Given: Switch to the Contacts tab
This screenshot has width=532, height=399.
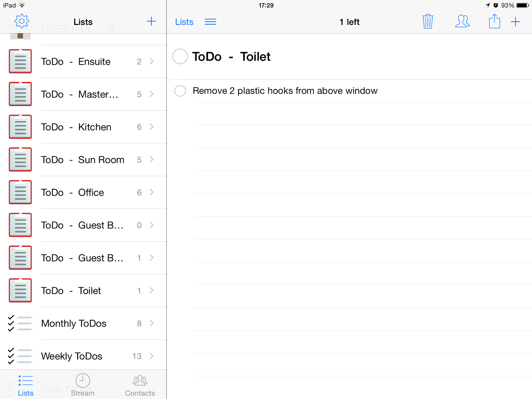Looking at the screenshot, I should click(x=140, y=386).
